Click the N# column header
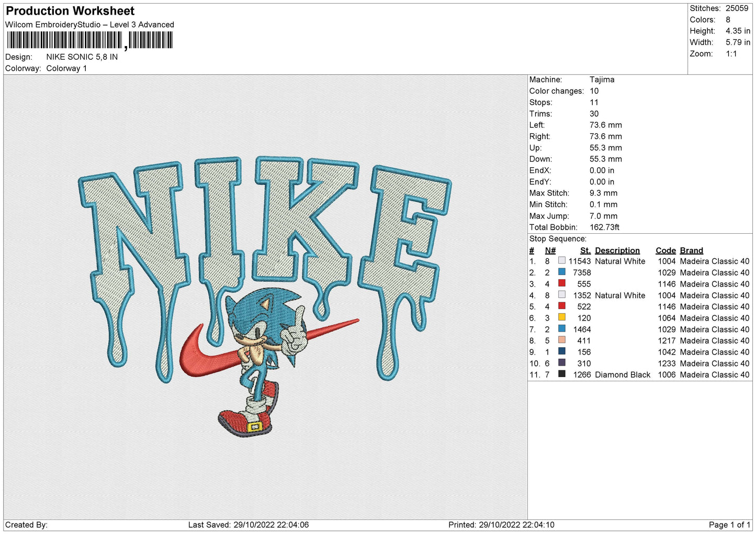The width and height of the screenshot is (756, 534). [550, 251]
